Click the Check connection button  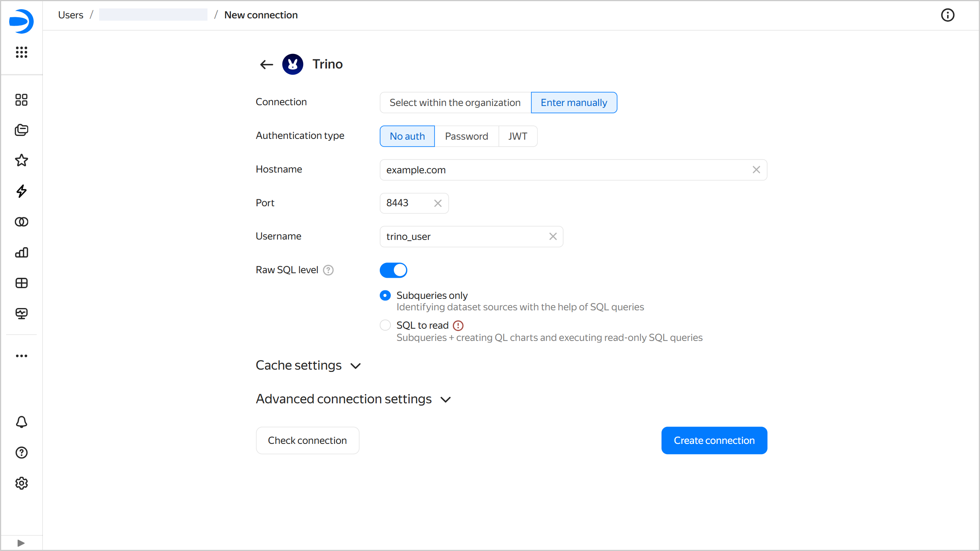click(307, 440)
